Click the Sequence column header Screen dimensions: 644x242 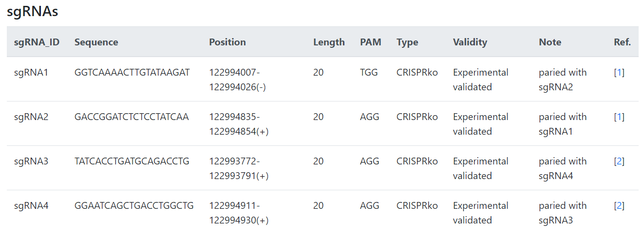96,42
